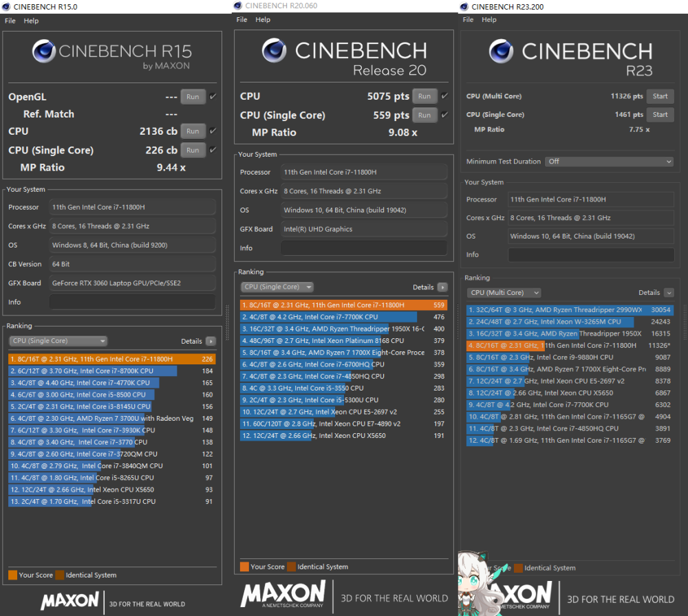The image size is (688, 616).
Task: Open the File menu in Cinebench R15
Action: [x=10, y=21]
